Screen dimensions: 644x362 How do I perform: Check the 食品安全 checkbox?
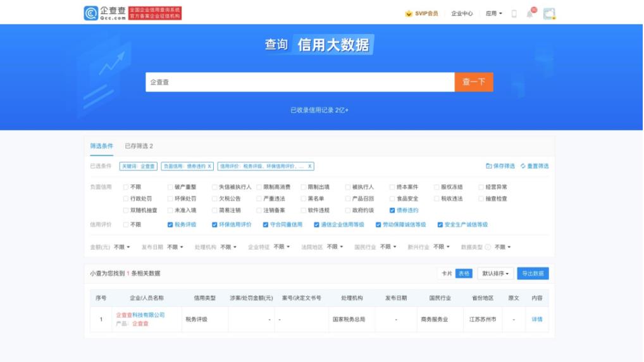[x=392, y=199]
